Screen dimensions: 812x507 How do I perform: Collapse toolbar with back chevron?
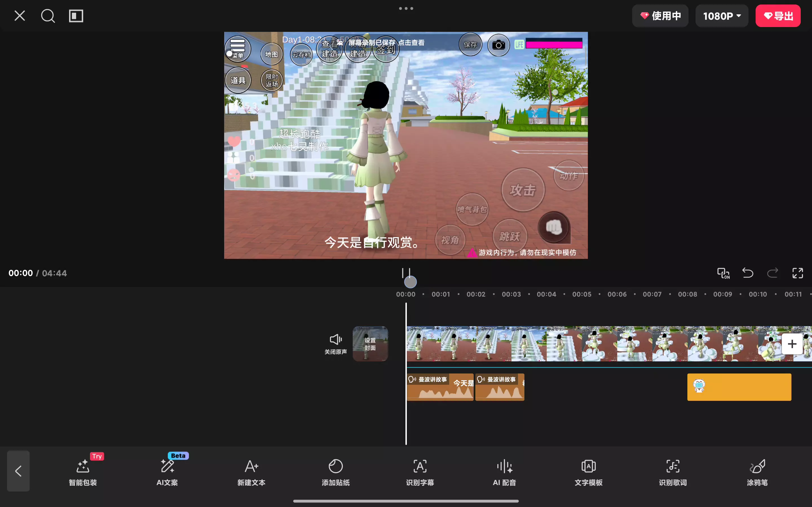coord(18,471)
